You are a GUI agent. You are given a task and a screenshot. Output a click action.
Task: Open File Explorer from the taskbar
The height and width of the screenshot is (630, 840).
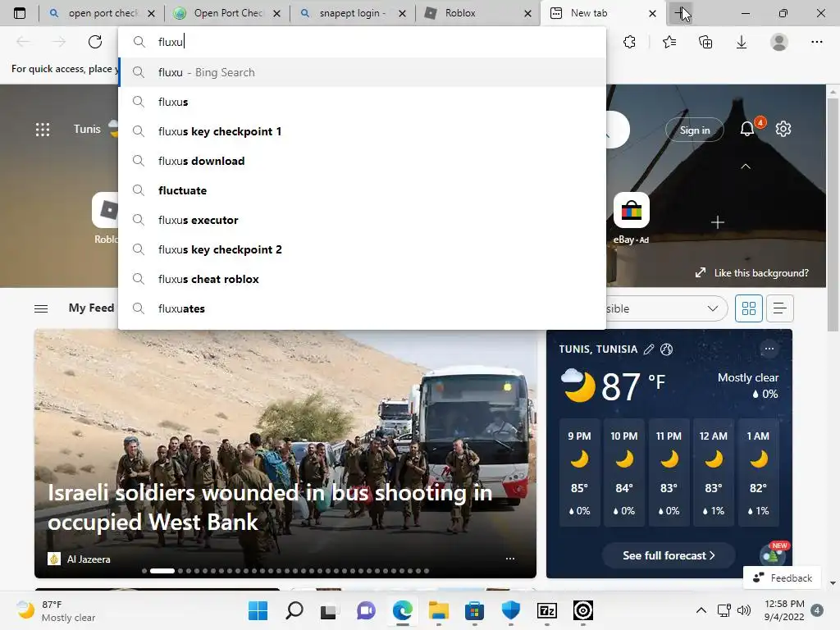coord(438,610)
